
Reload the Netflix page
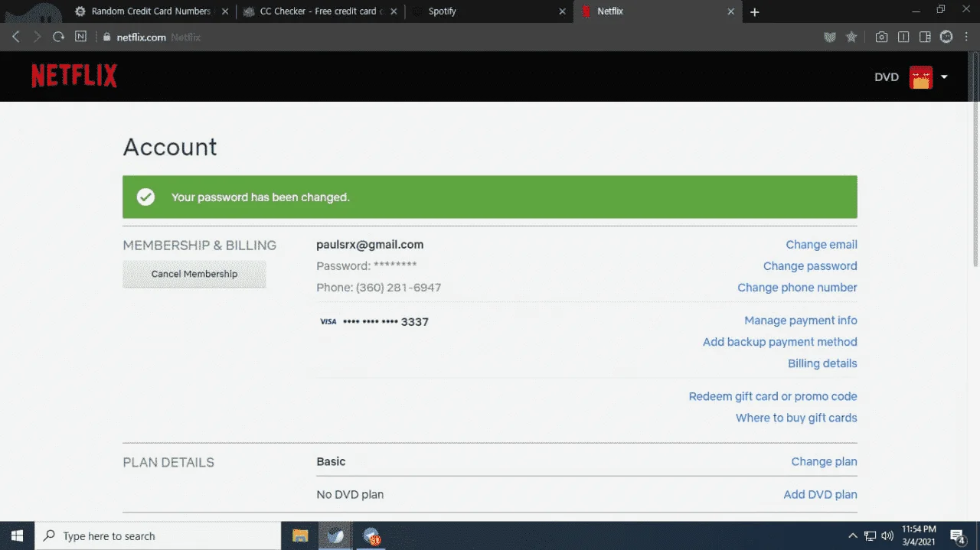(x=58, y=37)
